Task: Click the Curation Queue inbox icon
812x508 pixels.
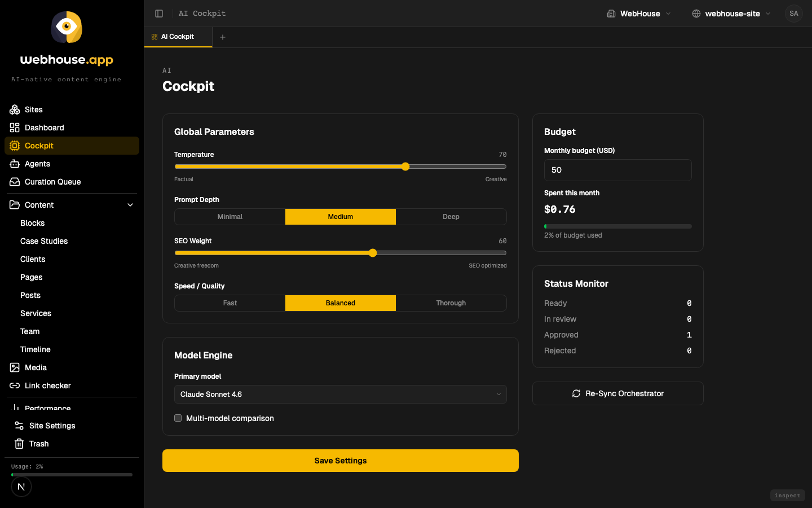Action: coord(15,182)
